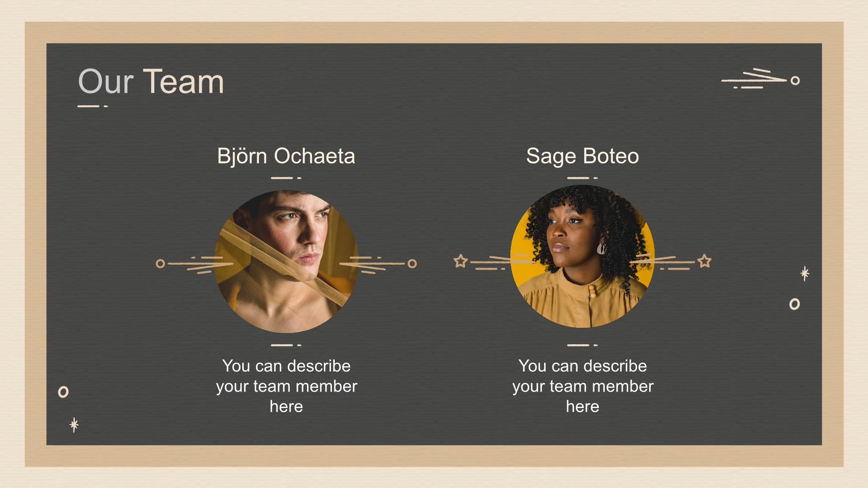Viewport: 868px width, 488px height.
Task: Click the star icon right of Sage's photo
Action: coord(704,261)
